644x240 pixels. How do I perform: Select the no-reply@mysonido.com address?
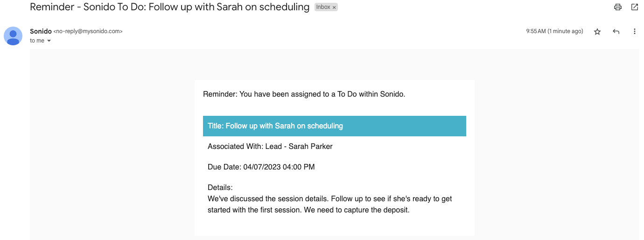(88, 31)
